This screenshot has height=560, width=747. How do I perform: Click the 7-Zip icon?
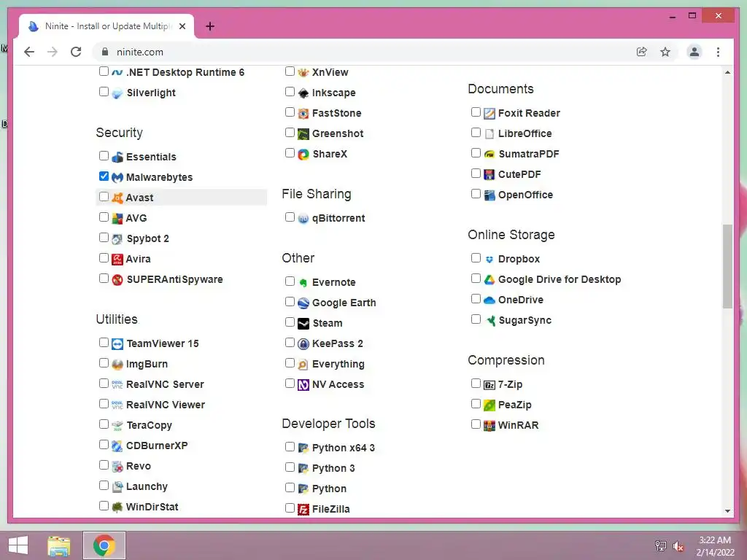tap(489, 385)
